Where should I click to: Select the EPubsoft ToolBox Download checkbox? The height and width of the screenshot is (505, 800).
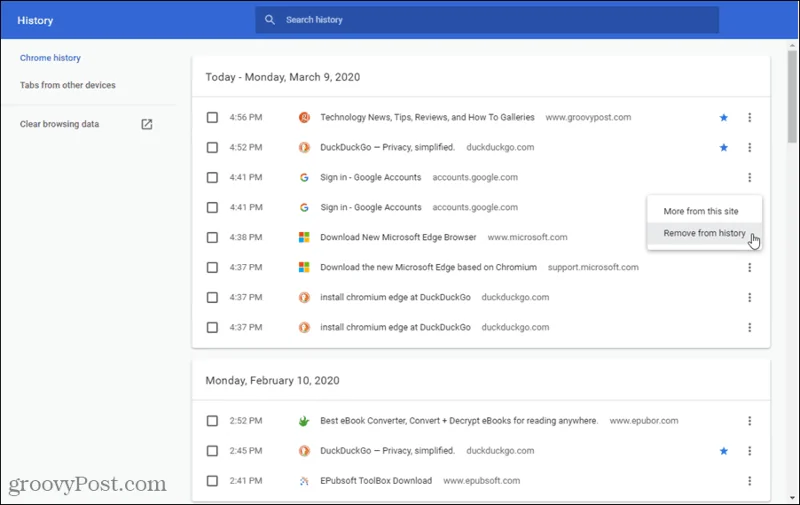(212, 481)
